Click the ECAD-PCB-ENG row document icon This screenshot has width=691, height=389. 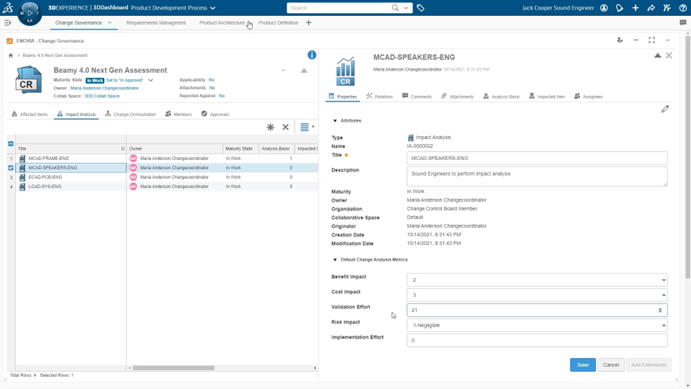[22, 177]
